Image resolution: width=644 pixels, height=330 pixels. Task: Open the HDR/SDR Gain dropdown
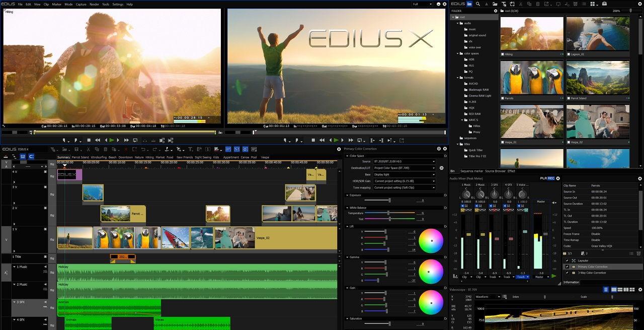tap(404, 181)
